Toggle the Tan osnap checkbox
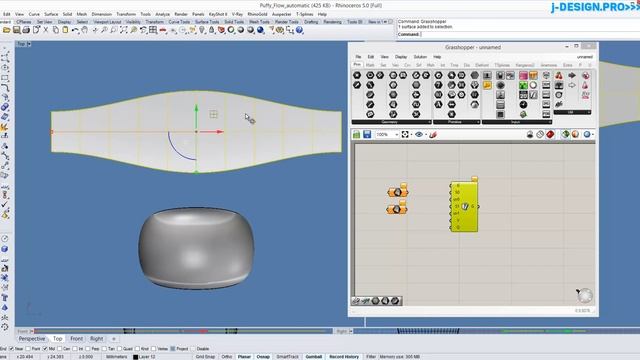Image resolution: width=640 pixels, height=360 pixels. click(104, 349)
